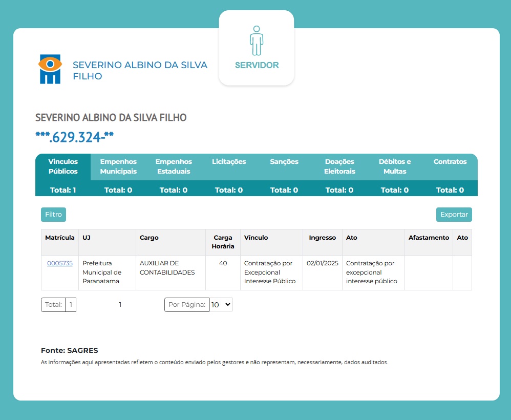The height and width of the screenshot is (420, 511).
Task: Click the Ingresso column header
Action: [322, 238]
